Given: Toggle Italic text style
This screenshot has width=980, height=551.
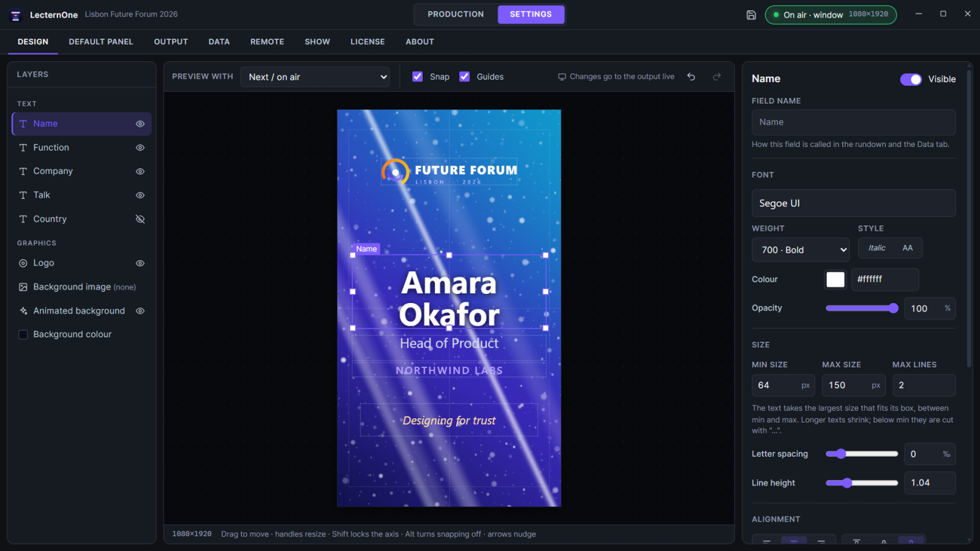Looking at the screenshot, I should click(876, 248).
